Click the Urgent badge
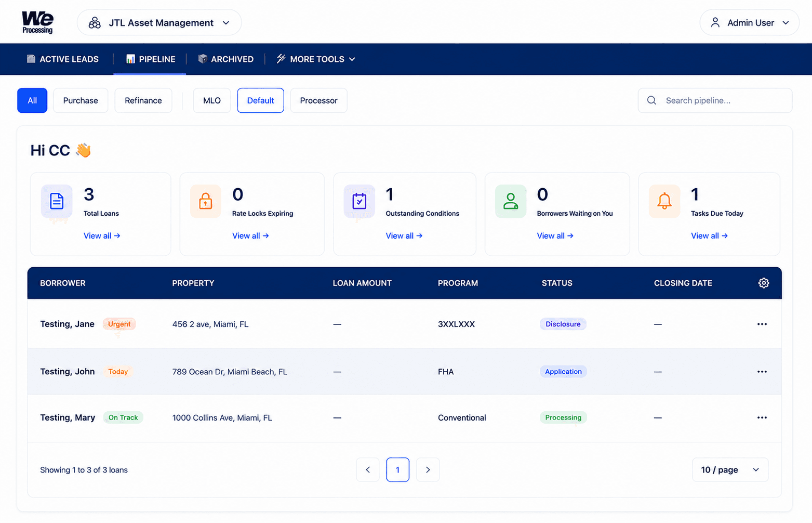812x523 pixels. click(119, 324)
